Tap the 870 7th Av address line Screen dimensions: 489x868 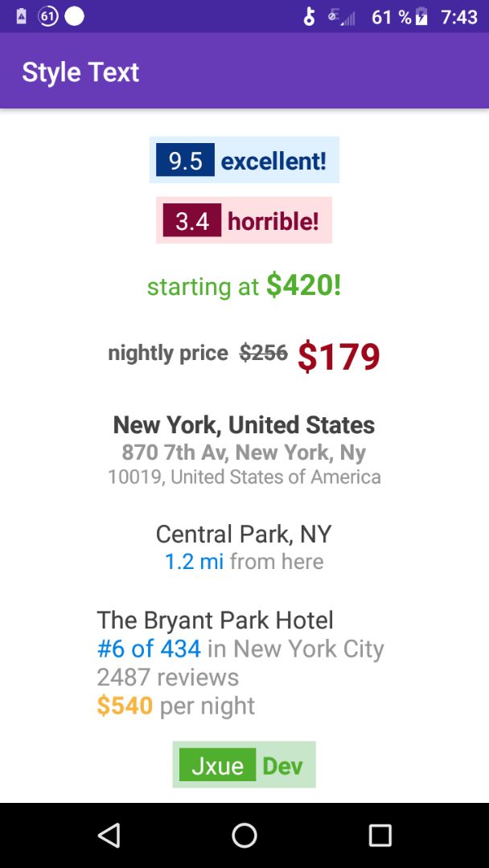[244, 452]
